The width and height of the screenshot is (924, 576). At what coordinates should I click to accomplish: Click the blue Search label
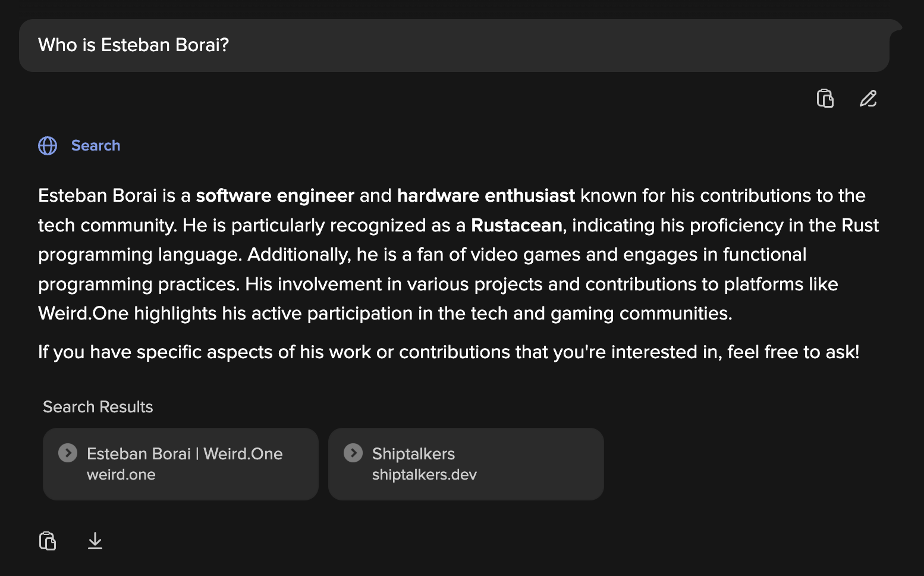coord(96,146)
